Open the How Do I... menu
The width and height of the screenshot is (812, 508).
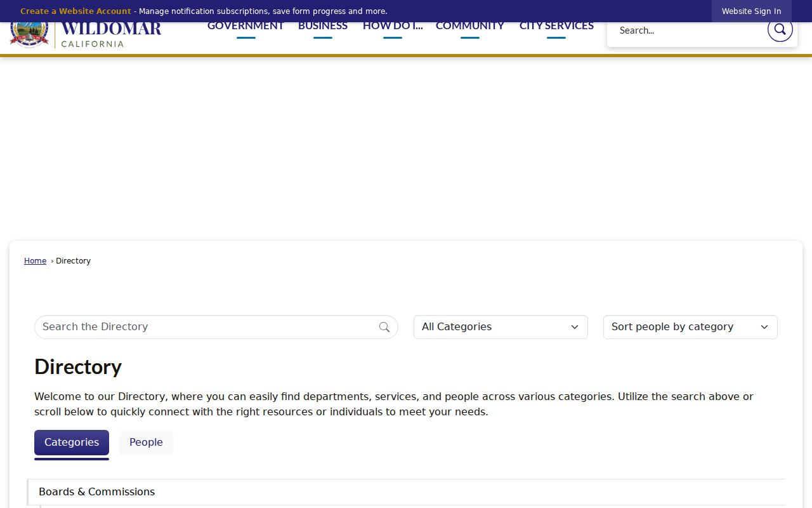point(393,26)
